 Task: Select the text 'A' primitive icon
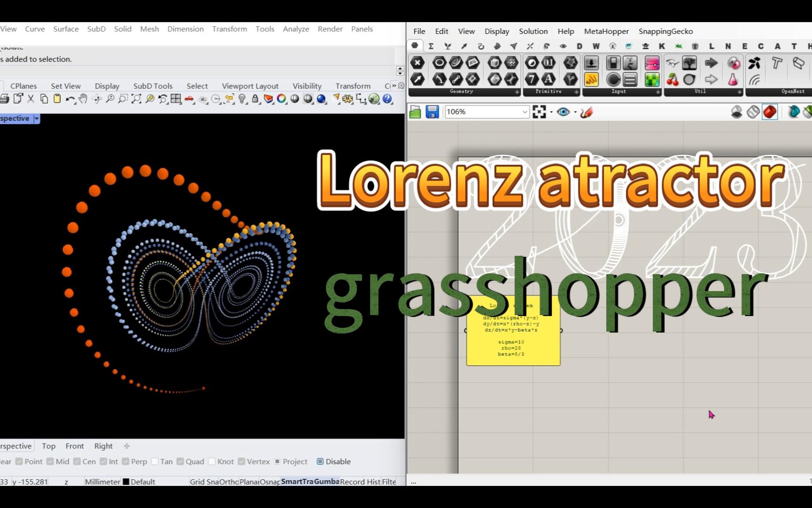coord(548,79)
